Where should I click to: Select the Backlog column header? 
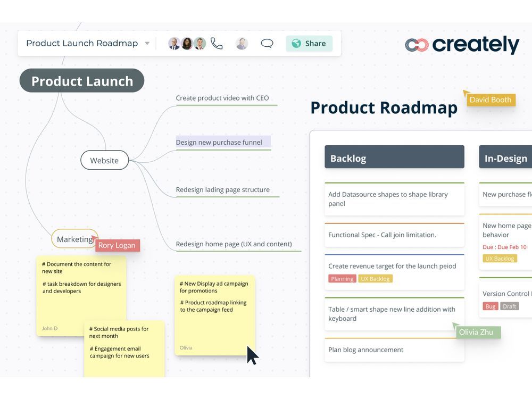[394, 157]
